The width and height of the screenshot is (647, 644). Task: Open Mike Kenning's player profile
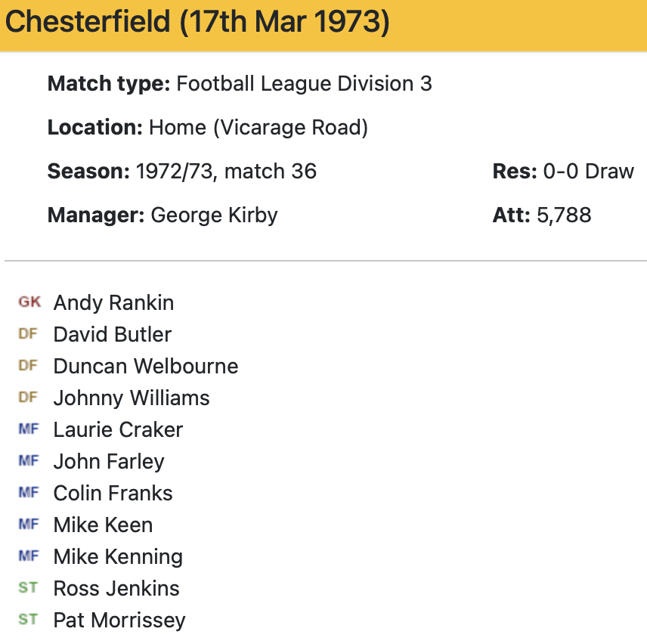point(118,557)
